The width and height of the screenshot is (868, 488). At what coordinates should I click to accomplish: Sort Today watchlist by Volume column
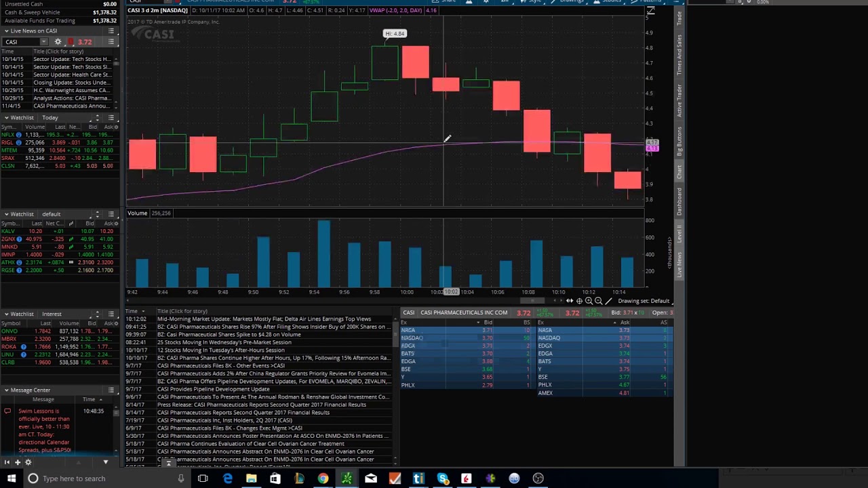pyautogui.click(x=36, y=127)
